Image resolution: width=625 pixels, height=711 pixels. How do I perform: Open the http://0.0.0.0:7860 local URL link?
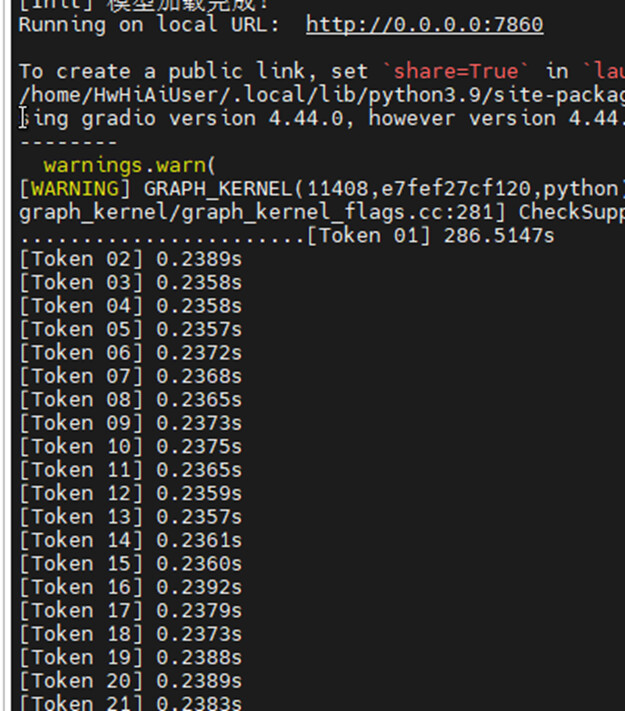[424, 24]
